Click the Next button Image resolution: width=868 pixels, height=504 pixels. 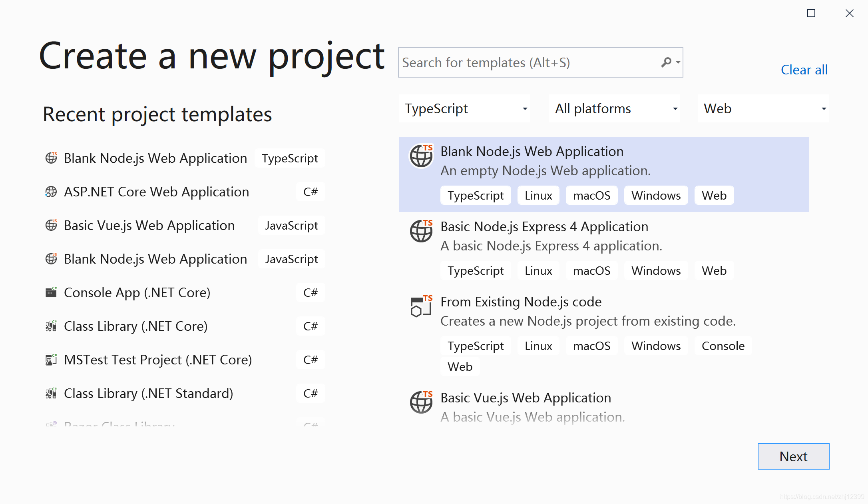[793, 456]
